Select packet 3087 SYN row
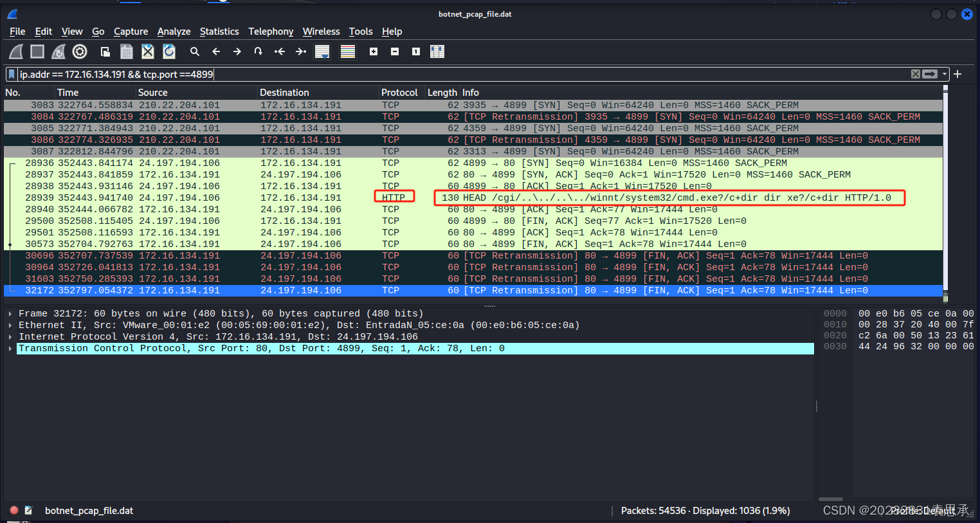The width and height of the screenshot is (980, 523). pyautogui.click(x=473, y=151)
